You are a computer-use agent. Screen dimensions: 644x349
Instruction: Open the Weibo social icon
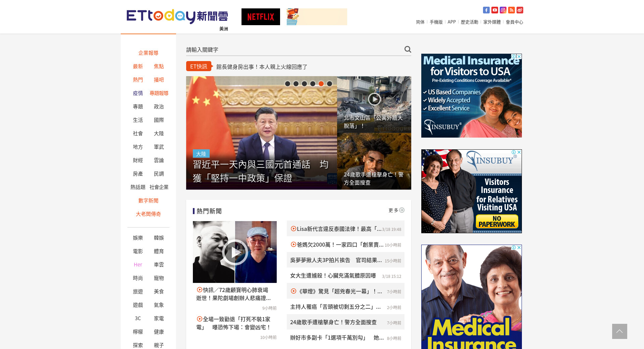tap(520, 10)
